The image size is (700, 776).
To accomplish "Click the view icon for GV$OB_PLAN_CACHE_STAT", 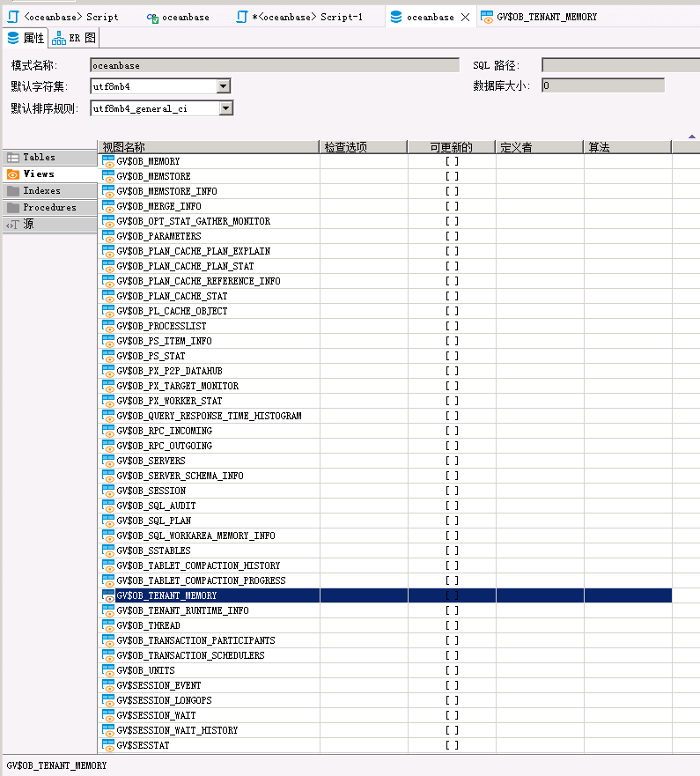I will (x=107, y=296).
